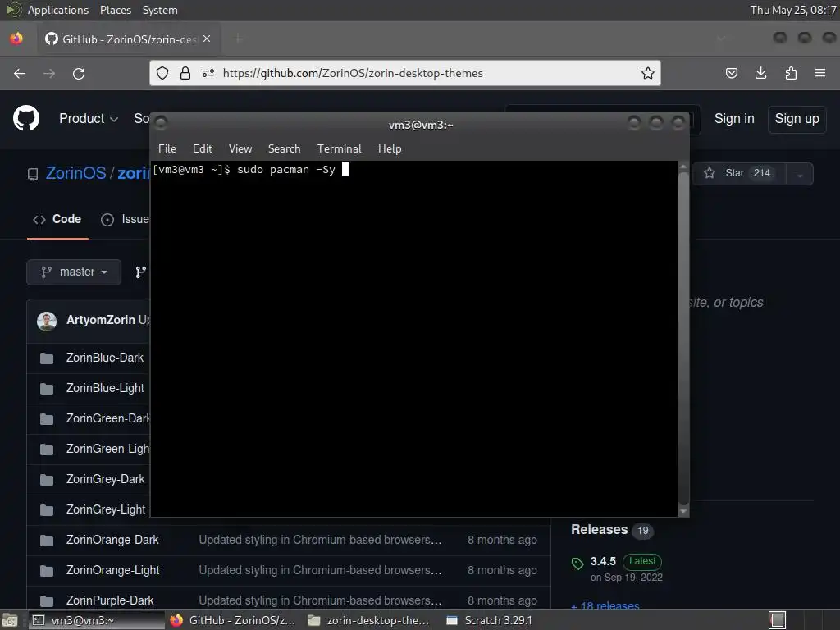Open the ZorinBlue-Light folder

105,388
